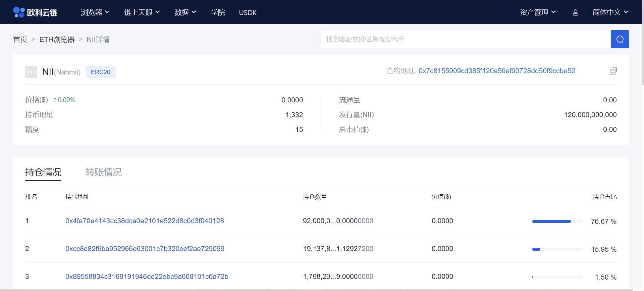Click the NII详情 breadcrumb text

tap(98, 40)
